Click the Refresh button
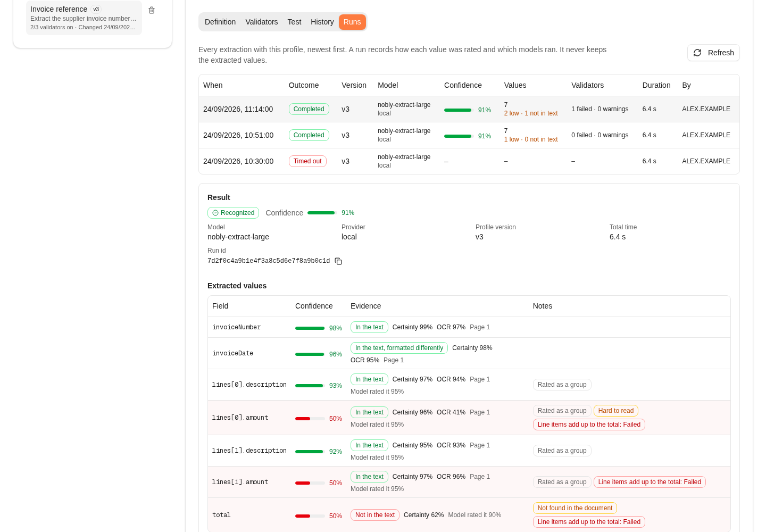Viewport: 766px width, 532px height. [713, 53]
